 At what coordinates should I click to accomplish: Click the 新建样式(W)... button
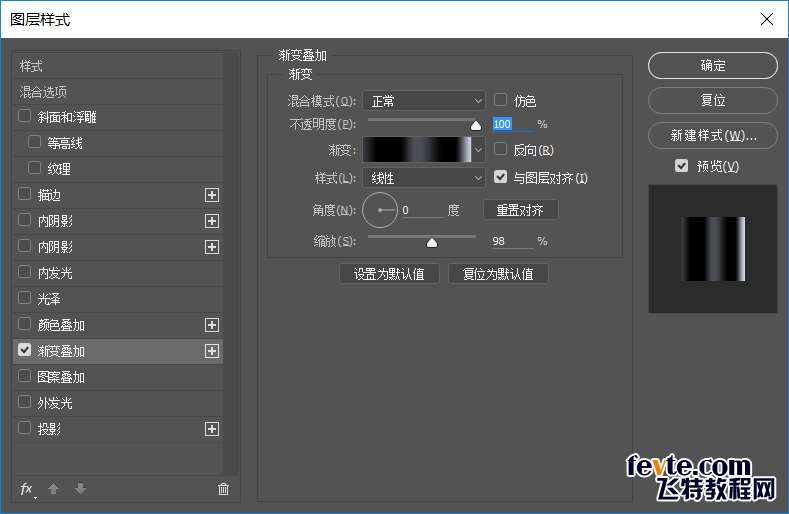tap(713, 135)
